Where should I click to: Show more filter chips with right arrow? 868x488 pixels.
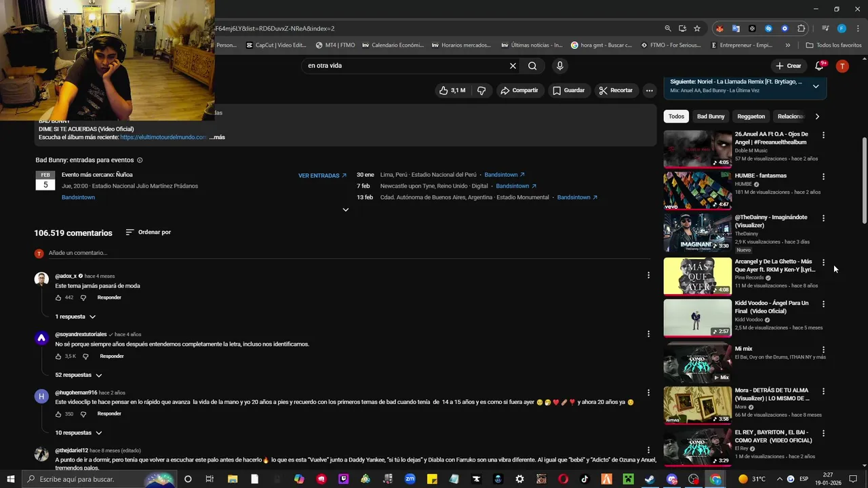pos(817,117)
